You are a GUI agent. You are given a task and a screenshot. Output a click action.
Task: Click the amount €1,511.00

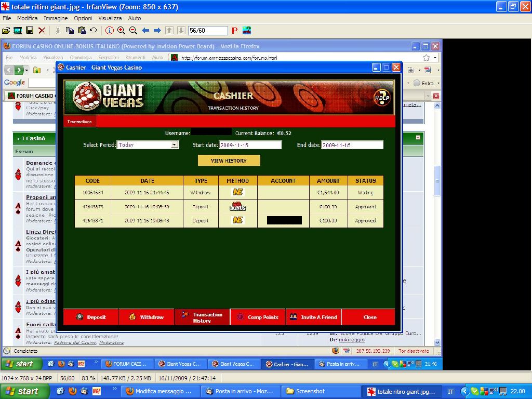tap(328, 192)
